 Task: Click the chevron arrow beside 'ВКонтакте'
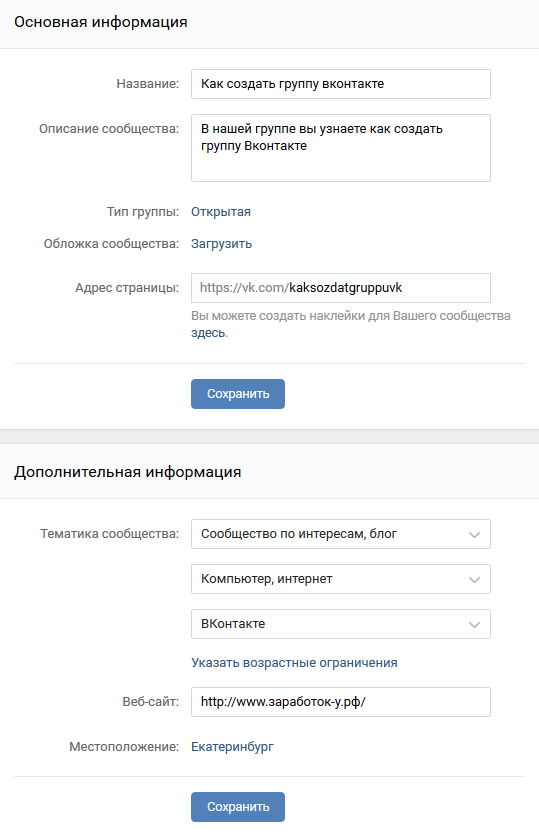point(474,625)
